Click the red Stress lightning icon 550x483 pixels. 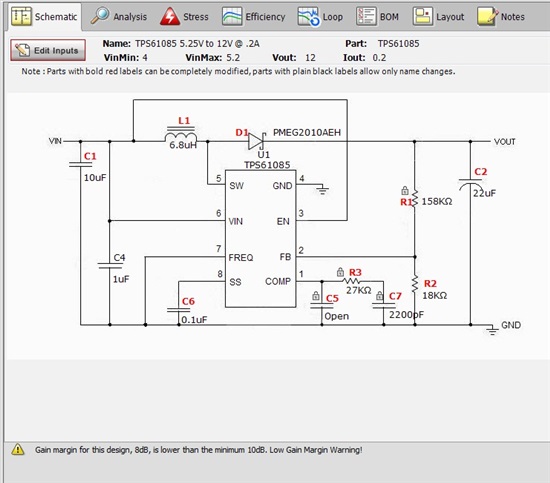pos(170,16)
